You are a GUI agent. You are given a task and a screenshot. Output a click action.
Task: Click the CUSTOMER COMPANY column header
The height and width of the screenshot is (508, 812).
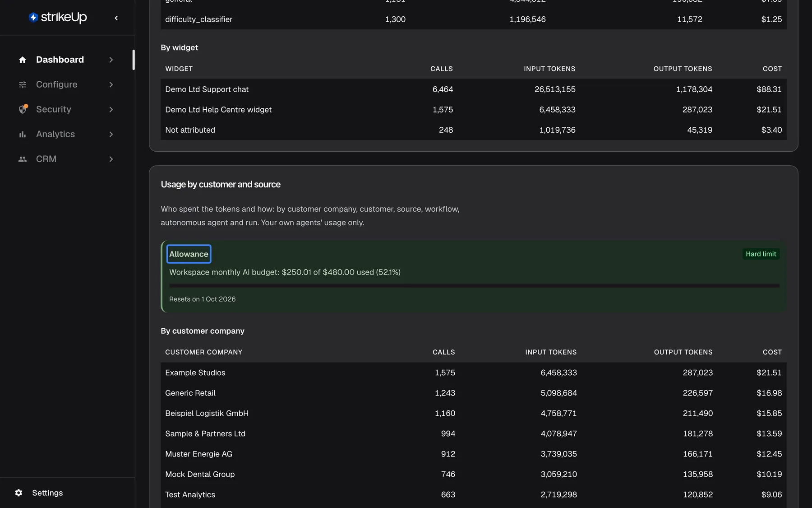click(204, 352)
